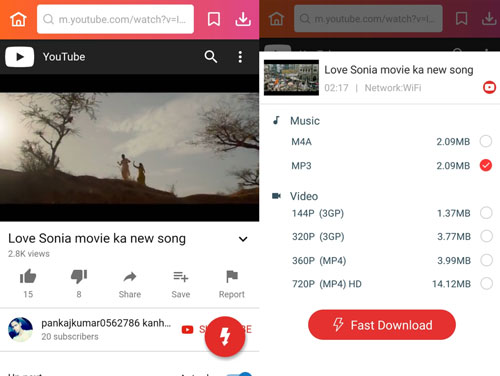Click the 'MP3' format label
Screen dimensions: 500x376
tap(301, 166)
